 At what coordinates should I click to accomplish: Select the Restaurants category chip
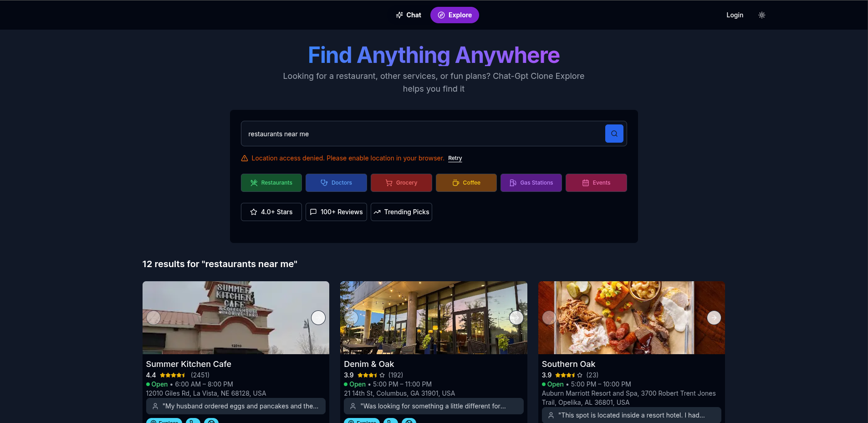pyautogui.click(x=271, y=183)
